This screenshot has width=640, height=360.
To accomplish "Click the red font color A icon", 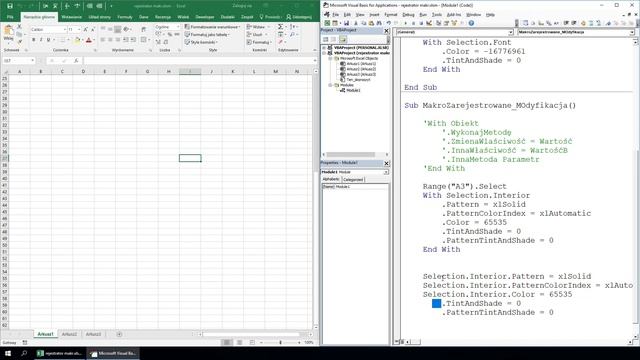I will [89, 40].
